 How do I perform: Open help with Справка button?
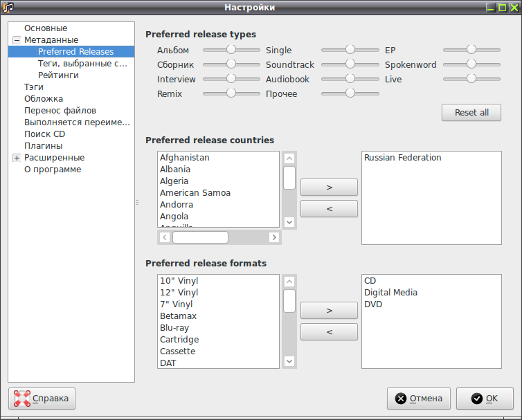click(42, 399)
